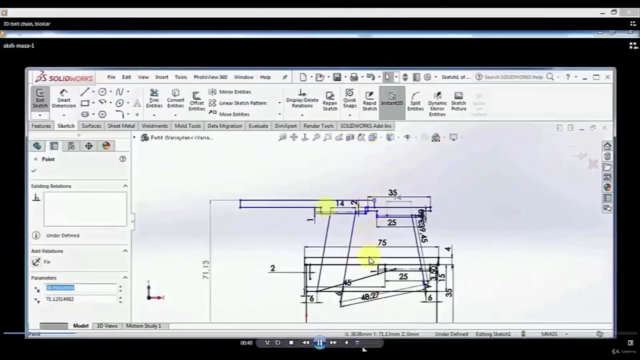This screenshot has width=640, height=360.
Task: Pick the Line sketch tool
Action: [x=84, y=92]
